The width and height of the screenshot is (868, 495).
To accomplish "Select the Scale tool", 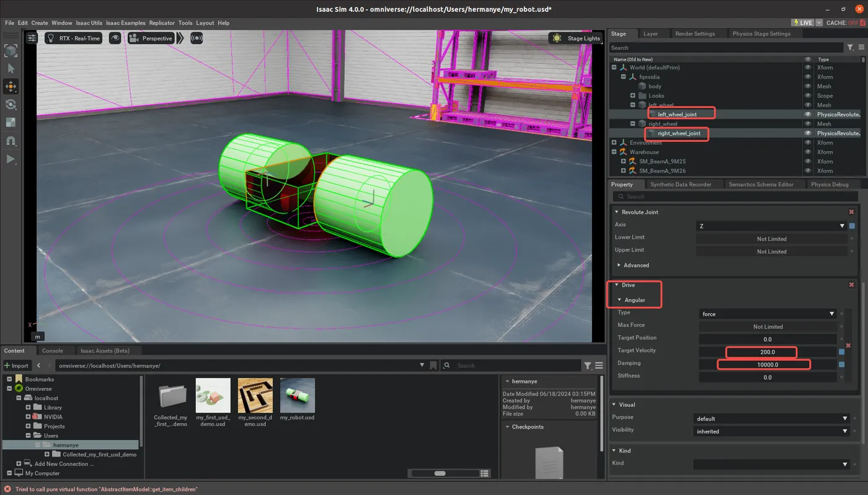I will (11, 123).
